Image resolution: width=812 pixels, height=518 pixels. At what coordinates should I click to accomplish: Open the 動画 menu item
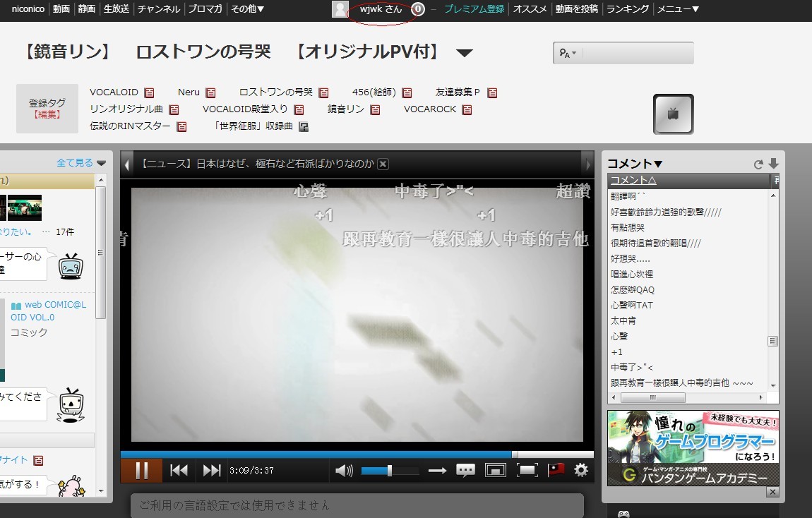coord(61,8)
